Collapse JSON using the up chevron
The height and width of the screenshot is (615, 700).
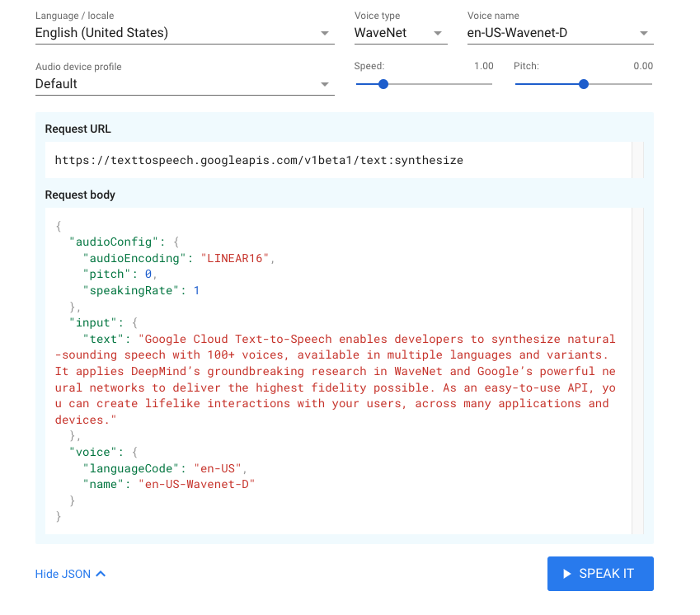click(101, 574)
